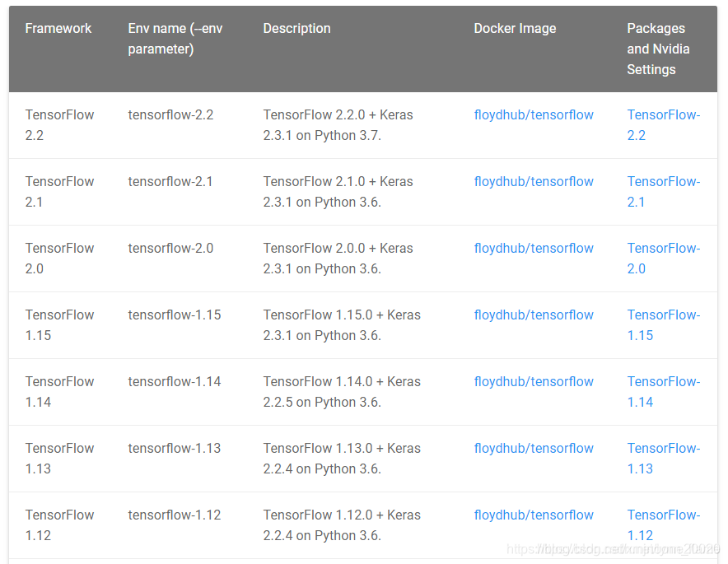Click the Docker Image column header
The height and width of the screenshot is (564, 728).
point(515,29)
